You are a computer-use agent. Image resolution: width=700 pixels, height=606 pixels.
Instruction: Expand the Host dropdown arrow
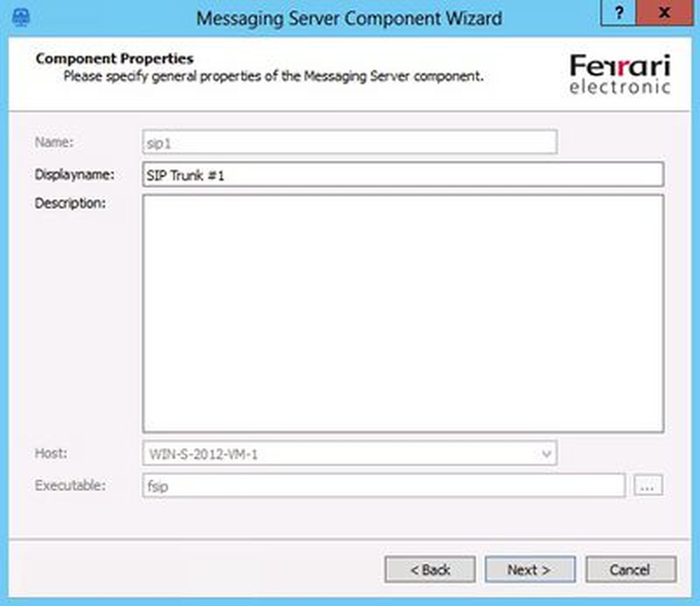click(546, 454)
